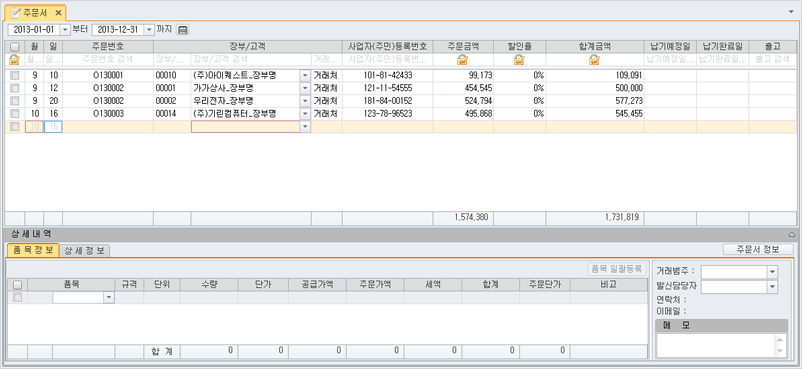This screenshot has height=369, width=802.
Task: Check the new empty order row checkbox
Action: (14, 126)
